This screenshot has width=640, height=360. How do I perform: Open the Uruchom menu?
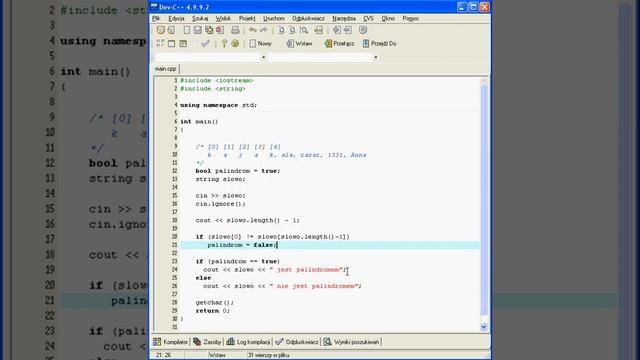click(x=273, y=18)
